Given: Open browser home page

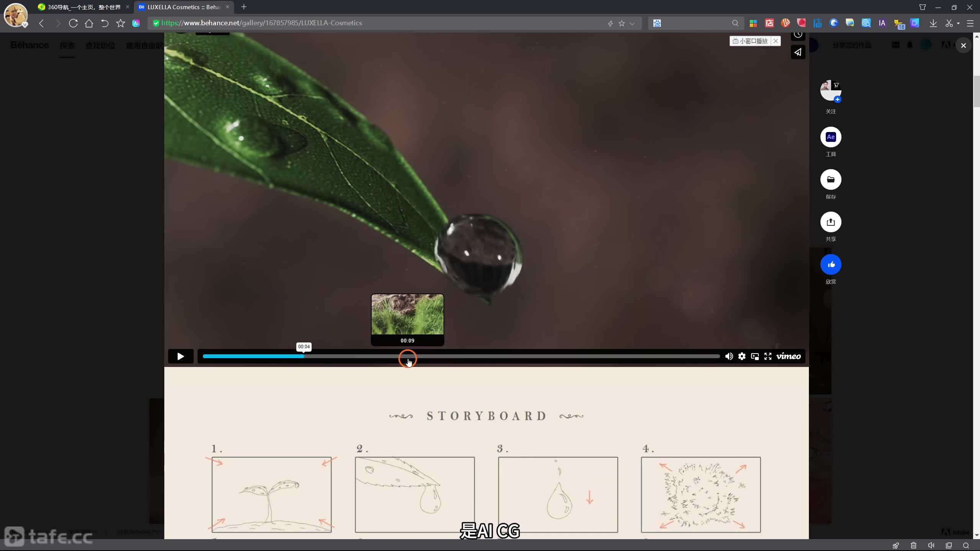Looking at the screenshot, I should pyautogui.click(x=89, y=23).
